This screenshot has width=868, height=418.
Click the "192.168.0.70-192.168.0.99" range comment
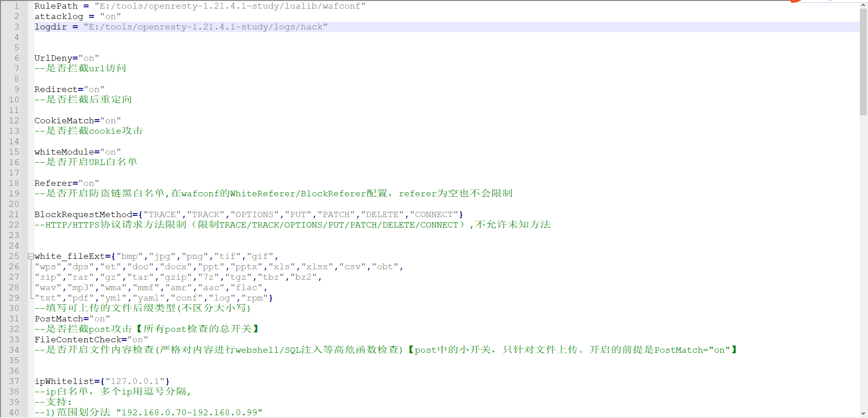(x=148, y=413)
